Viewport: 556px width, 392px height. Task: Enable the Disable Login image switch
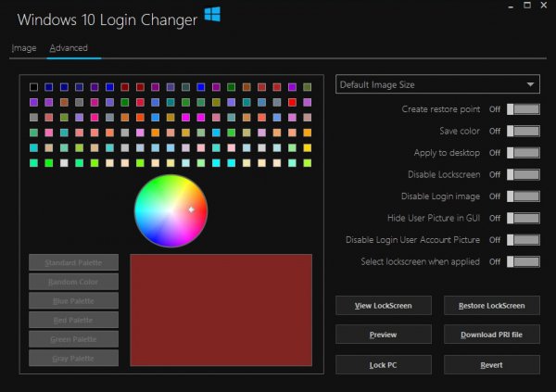tap(523, 196)
